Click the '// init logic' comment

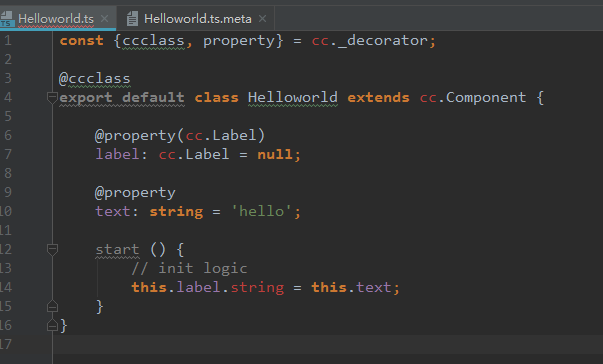[x=189, y=268]
